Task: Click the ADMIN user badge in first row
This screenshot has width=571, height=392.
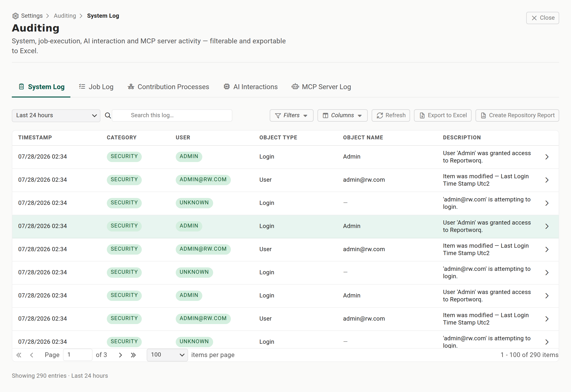Action: [189, 157]
